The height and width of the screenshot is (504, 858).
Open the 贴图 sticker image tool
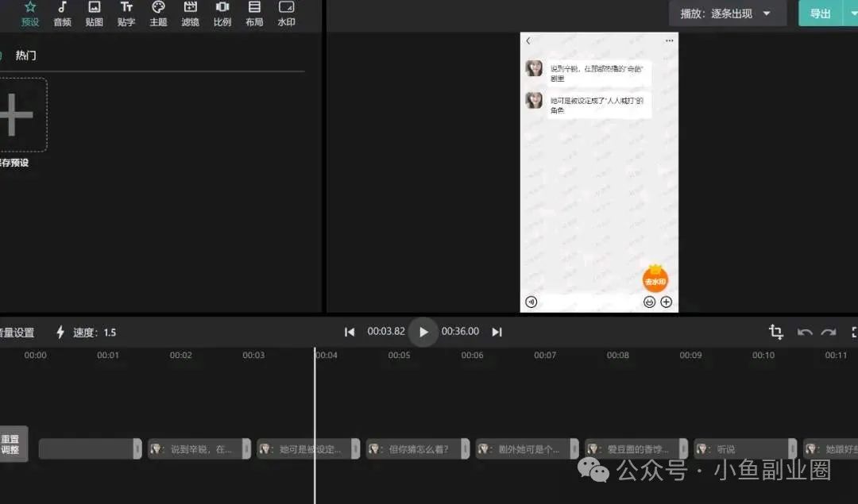pos(95,13)
